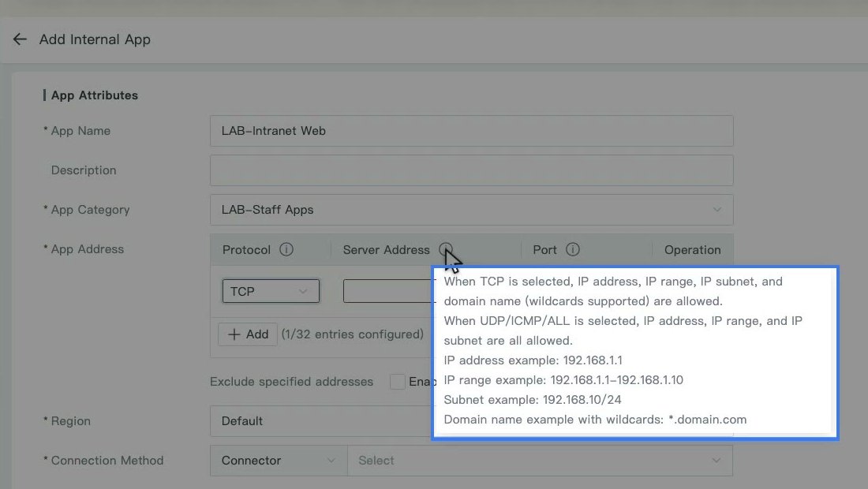Open the Region Default dropdown
The image size is (868, 489).
(x=320, y=421)
